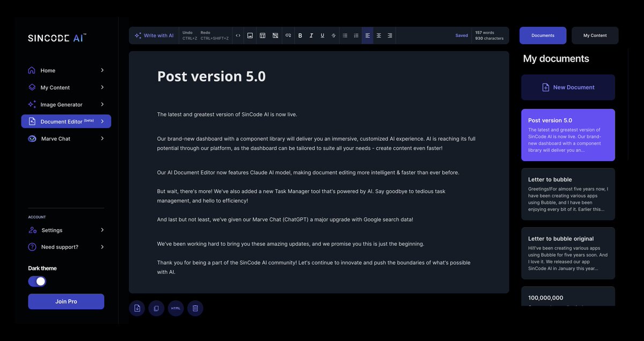Screen dimensions: 644x341
Task: Click the Image Generator sparkle icon
Action: 32,104
